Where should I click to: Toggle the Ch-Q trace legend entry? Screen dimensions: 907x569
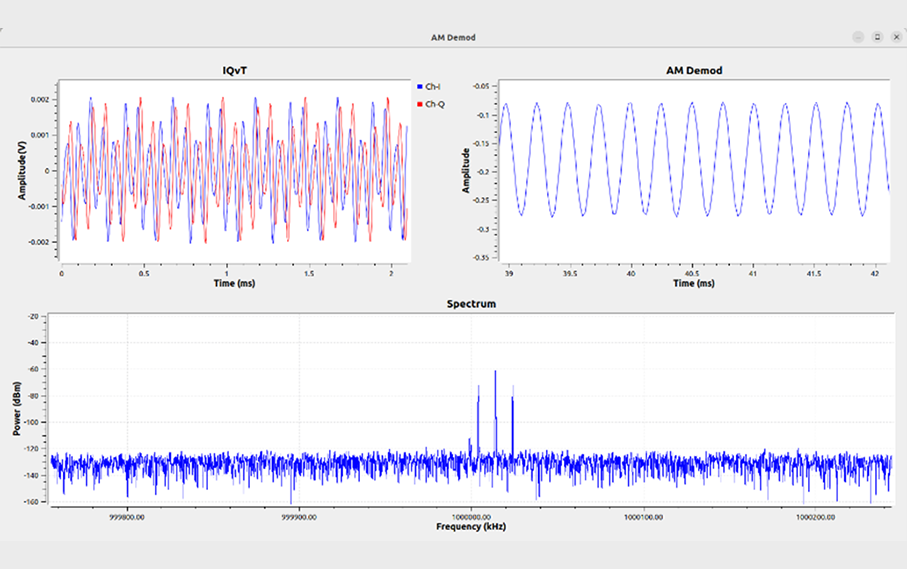[434, 104]
